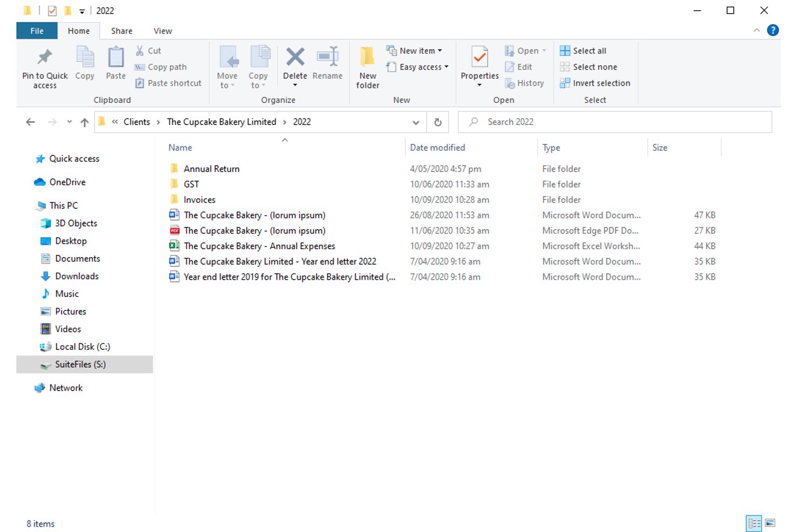Open Documents in navigation pane
Screen dimensions: 798x532
click(x=77, y=259)
